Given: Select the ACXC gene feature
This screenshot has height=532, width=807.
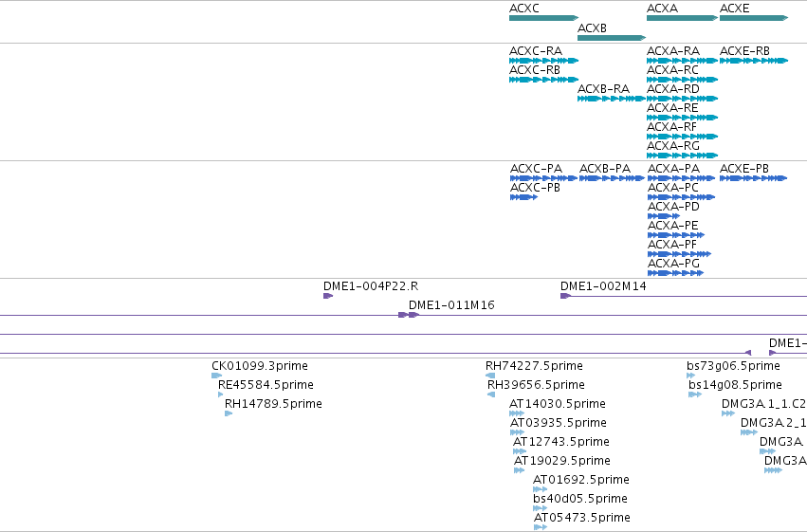Looking at the screenshot, I should coord(544,18).
